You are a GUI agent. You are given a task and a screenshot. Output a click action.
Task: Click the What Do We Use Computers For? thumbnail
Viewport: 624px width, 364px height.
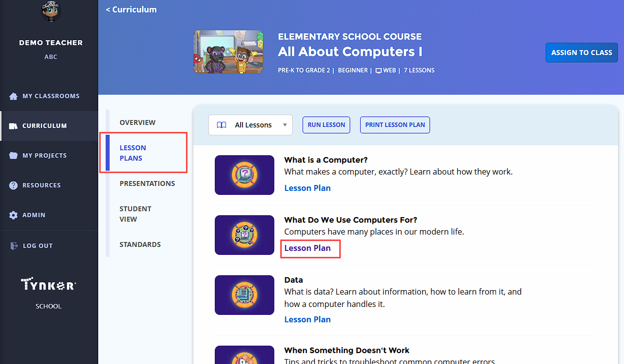point(245,235)
